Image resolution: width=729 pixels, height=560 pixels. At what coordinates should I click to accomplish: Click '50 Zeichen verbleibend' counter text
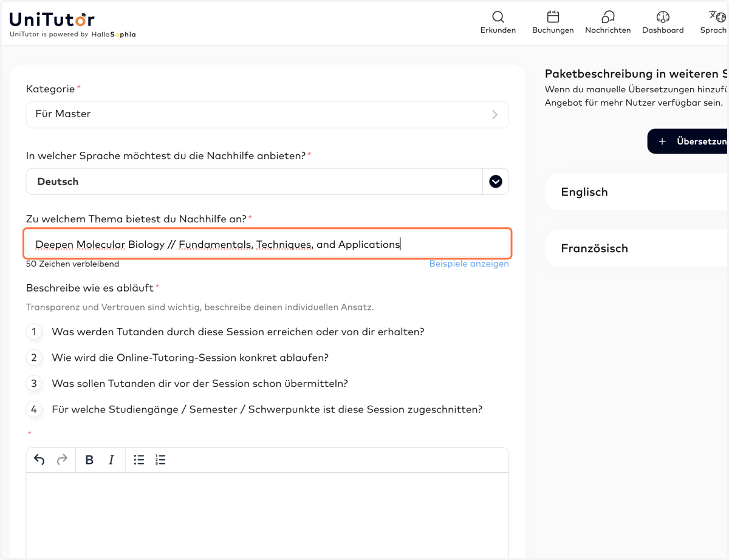[72, 264]
